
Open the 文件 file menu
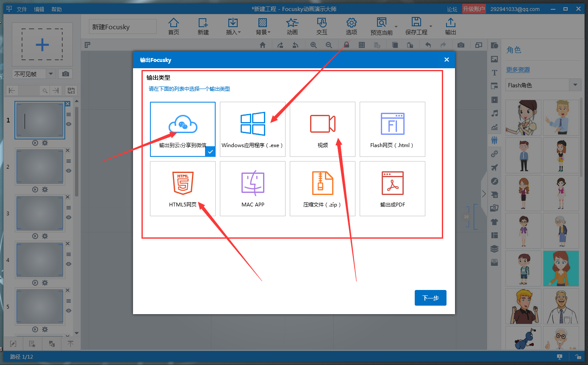22,9
